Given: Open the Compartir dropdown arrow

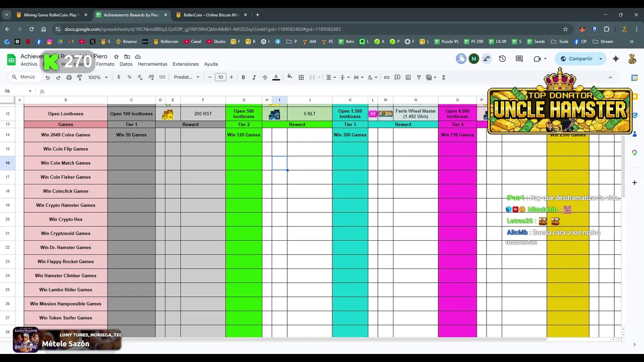Looking at the screenshot, I should [600, 59].
